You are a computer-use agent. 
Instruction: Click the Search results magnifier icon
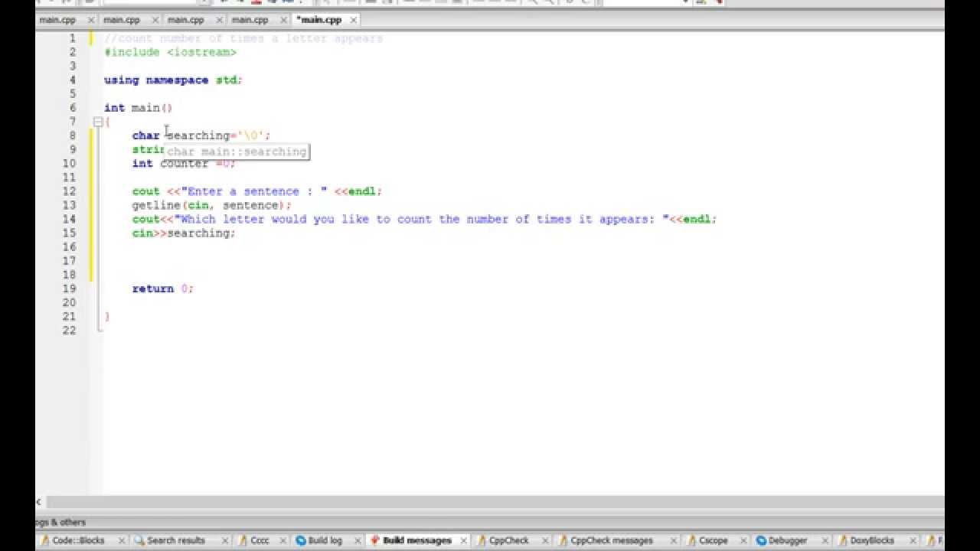[139, 540]
